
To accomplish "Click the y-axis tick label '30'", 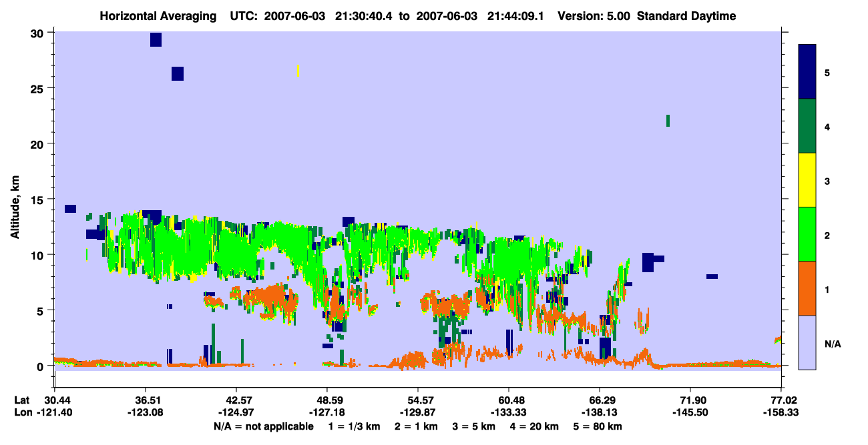I will click(39, 33).
